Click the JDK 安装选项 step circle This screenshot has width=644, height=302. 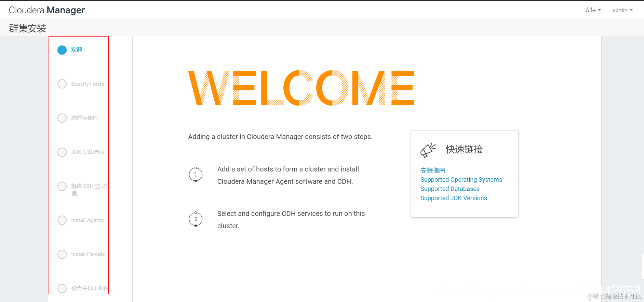(62, 152)
